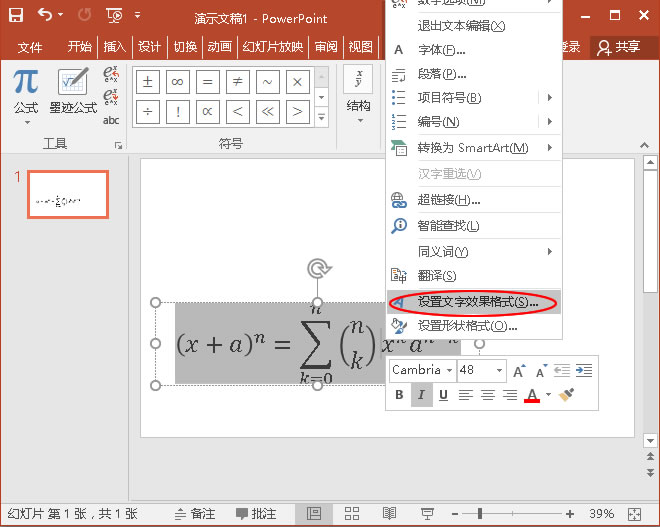Viewport: 660px width, 527px height.
Task: Insert the infinity symbol from the gallery
Action: [178, 82]
